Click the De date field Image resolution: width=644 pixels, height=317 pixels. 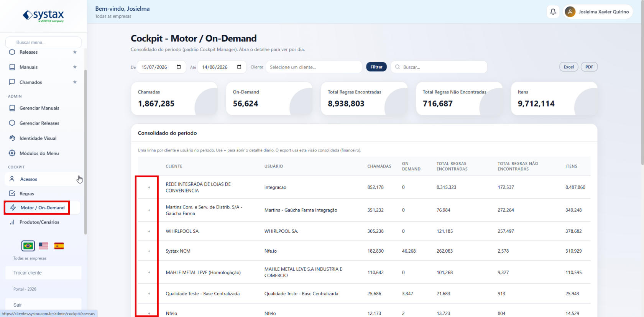point(161,67)
